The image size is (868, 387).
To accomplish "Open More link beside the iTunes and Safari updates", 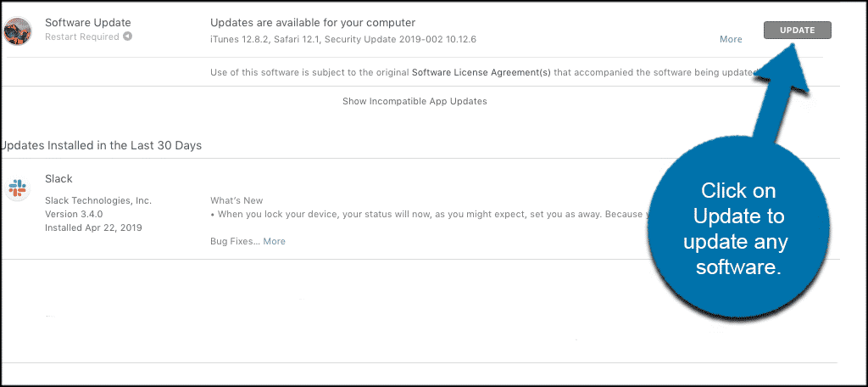I will coord(731,39).
